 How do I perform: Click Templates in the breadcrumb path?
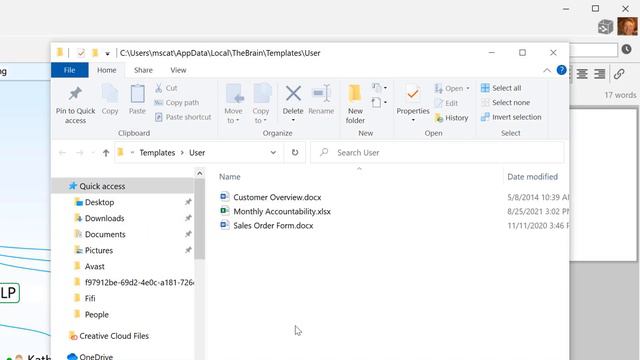coord(157,153)
